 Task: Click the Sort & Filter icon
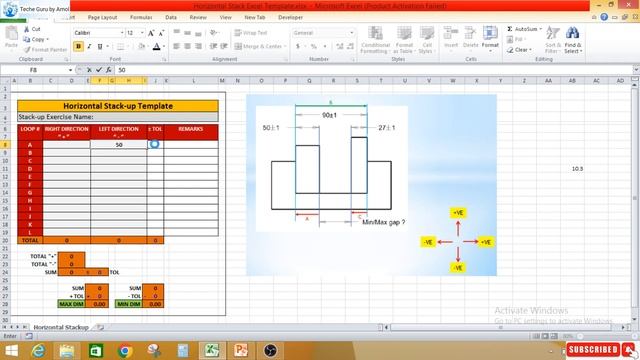[x=553, y=33]
